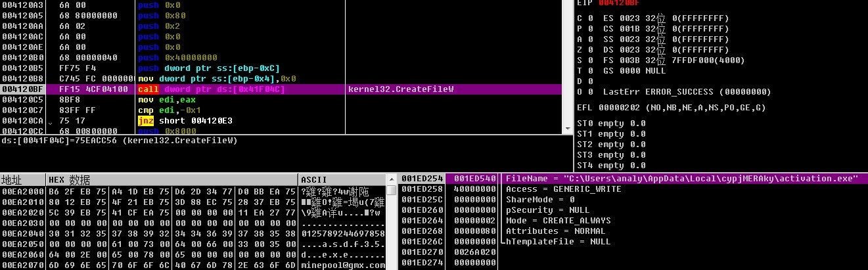Select the ST4 empty 0.0 FPU register
The height and width of the screenshot is (270, 868).
[611, 166]
